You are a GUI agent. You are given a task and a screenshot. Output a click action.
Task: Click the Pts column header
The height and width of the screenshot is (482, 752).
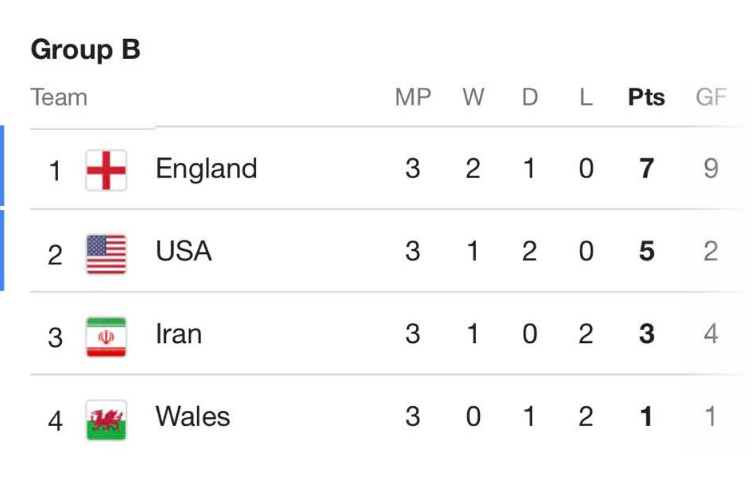tap(646, 97)
